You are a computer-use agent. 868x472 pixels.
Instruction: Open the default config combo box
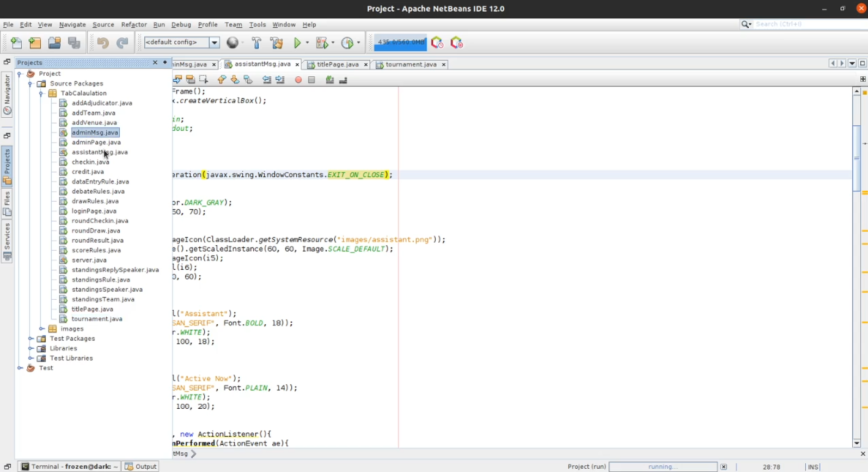click(181, 42)
